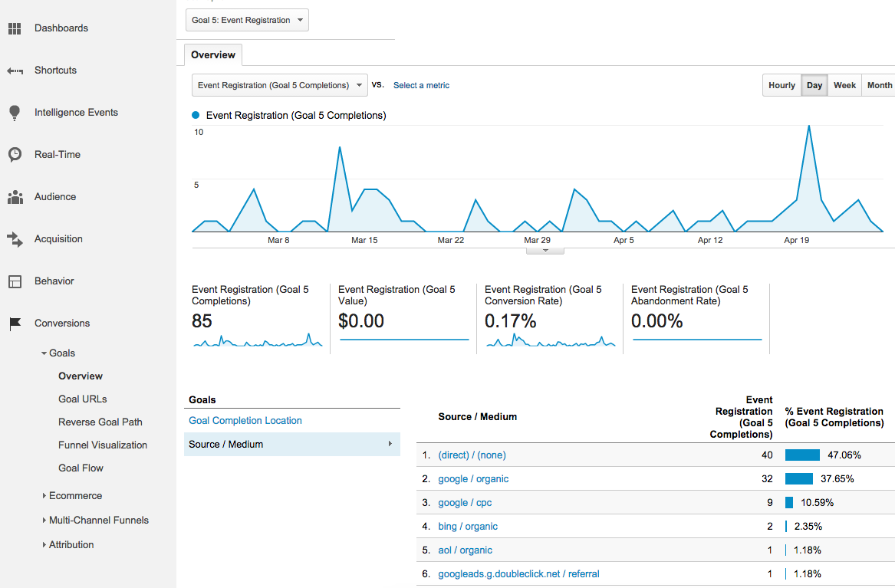Open Intelligence Events from the sidebar
Screen dimensions: 895x588
[x=15, y=112]
